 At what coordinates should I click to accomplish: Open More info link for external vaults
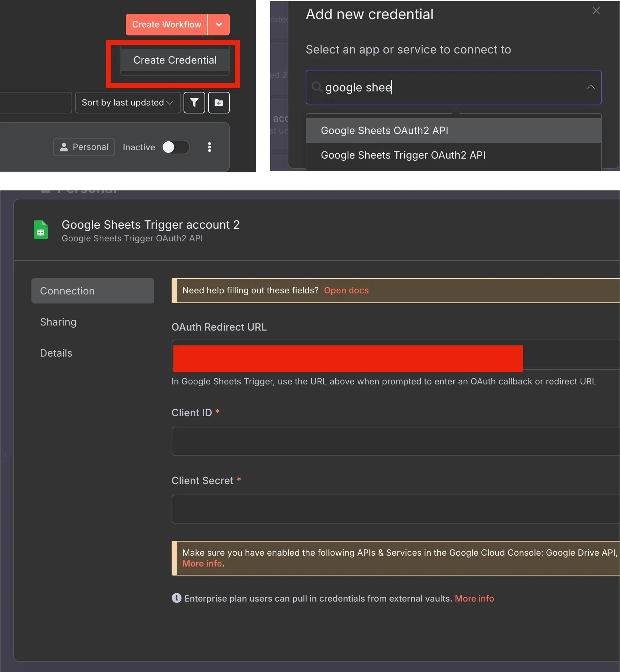click(x=474, y=599)
